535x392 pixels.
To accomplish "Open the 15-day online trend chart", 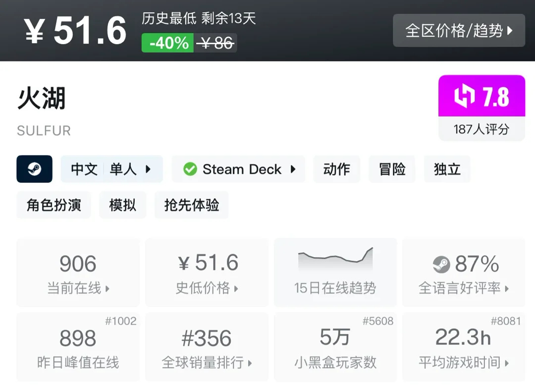I will pyautogui.click(x=335, y=272).
